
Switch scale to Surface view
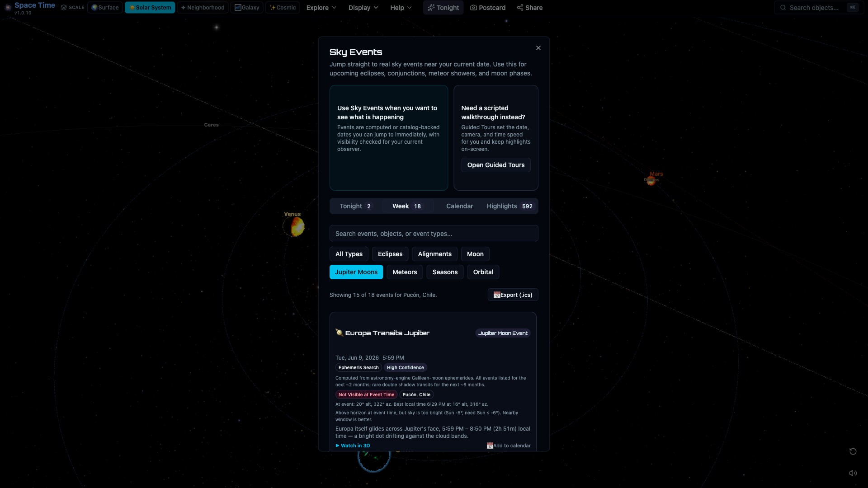(105, 8)
